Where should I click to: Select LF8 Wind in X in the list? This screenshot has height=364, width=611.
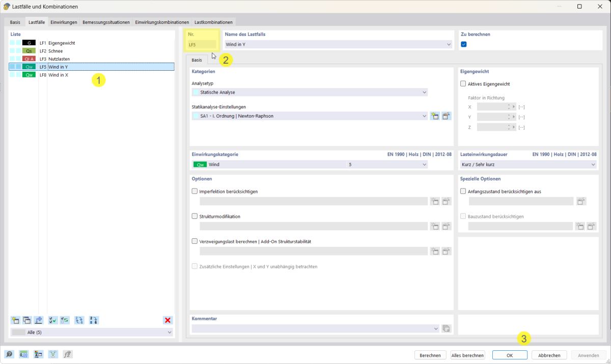pyautogui.click(x=92, y=75)
